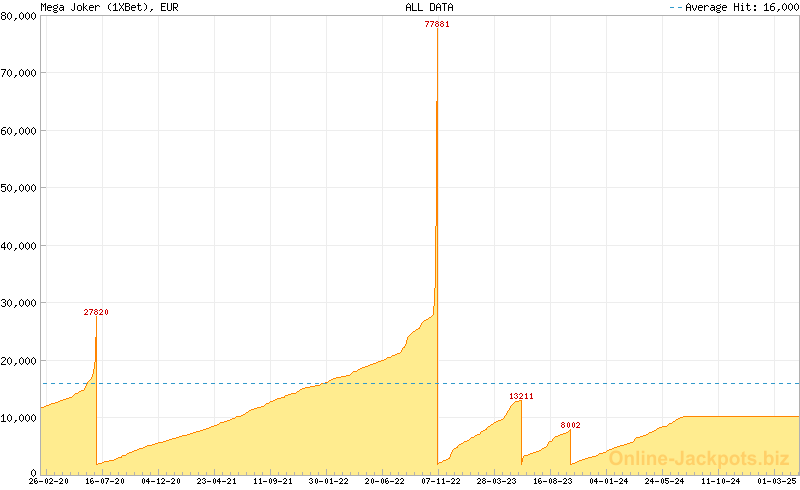
Task: Click the 28-03-23 date on the x-axis
Action: coord(497,481)
